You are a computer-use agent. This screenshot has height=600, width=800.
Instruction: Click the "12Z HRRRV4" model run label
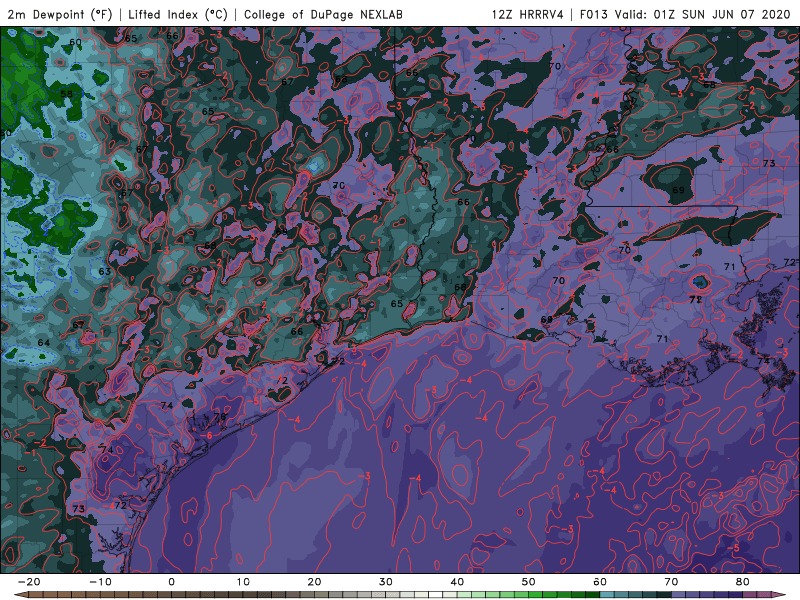[x=528, y=14]
